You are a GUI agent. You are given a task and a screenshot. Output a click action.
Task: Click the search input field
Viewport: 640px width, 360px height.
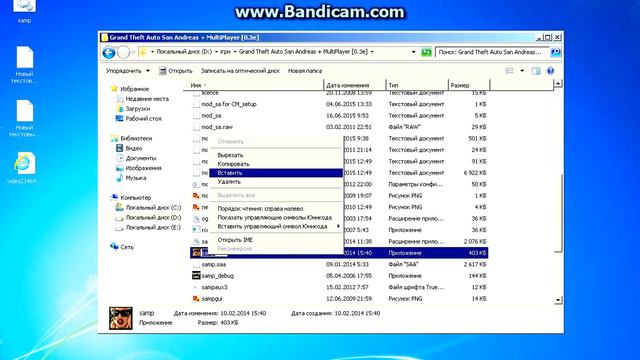(x=492, y=52)
